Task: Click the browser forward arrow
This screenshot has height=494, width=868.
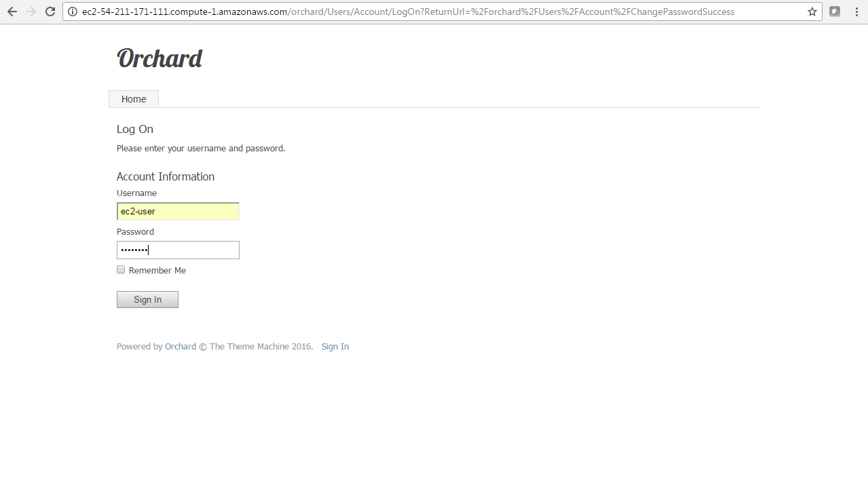Action: [x=31, y=12]
